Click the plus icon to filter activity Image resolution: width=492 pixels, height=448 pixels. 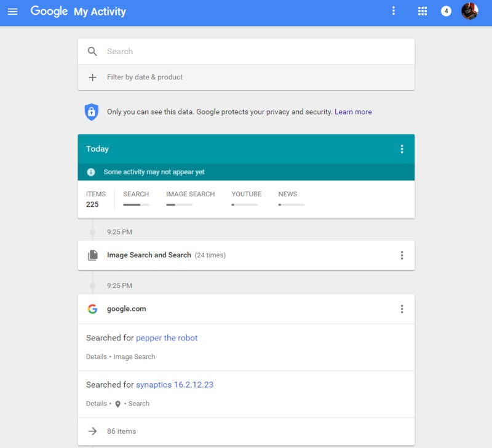[93, 77]
